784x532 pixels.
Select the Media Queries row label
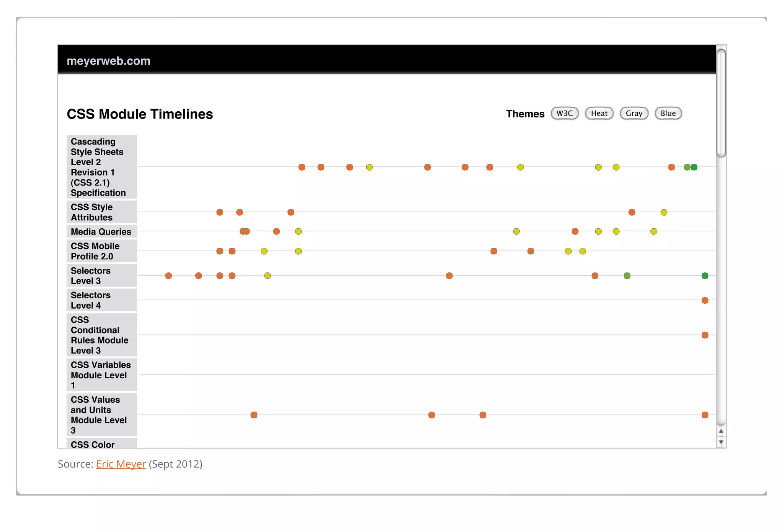tap(101, 232)
